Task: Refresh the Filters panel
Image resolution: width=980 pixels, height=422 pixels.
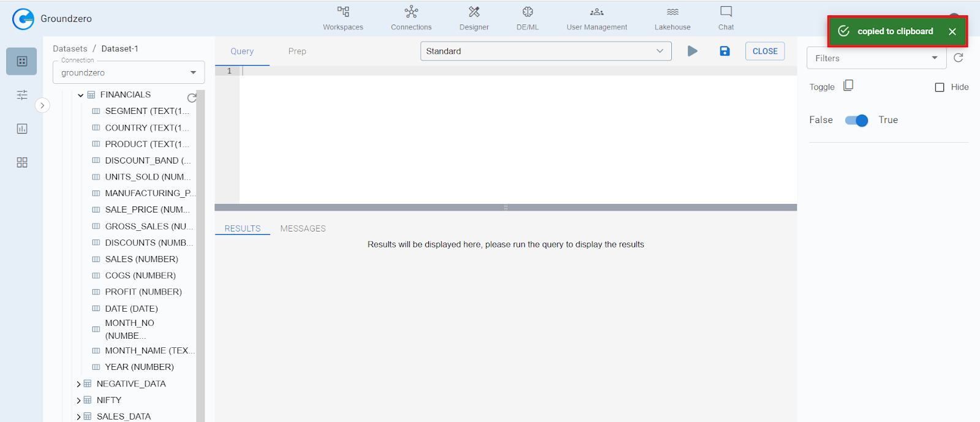Action: (959, 58)
